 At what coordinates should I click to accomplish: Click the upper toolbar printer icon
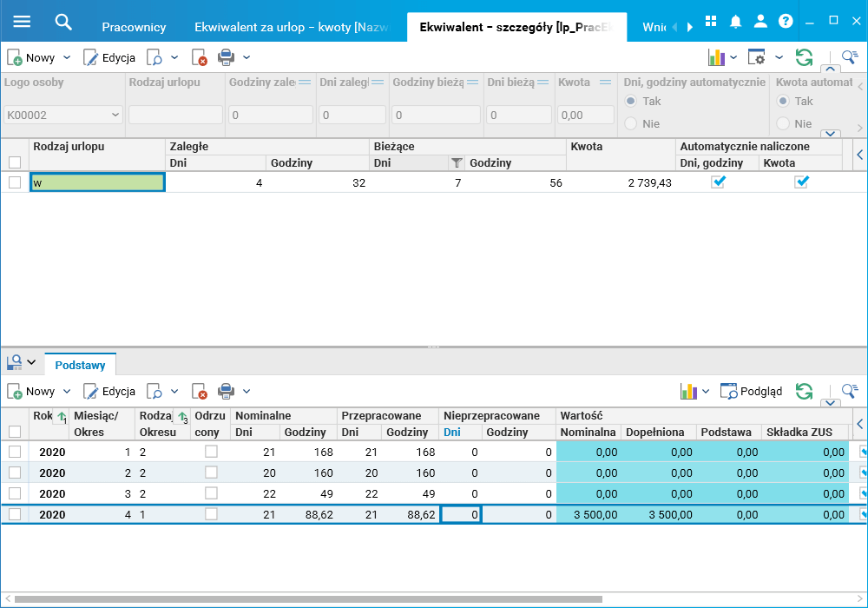point(226,58)
